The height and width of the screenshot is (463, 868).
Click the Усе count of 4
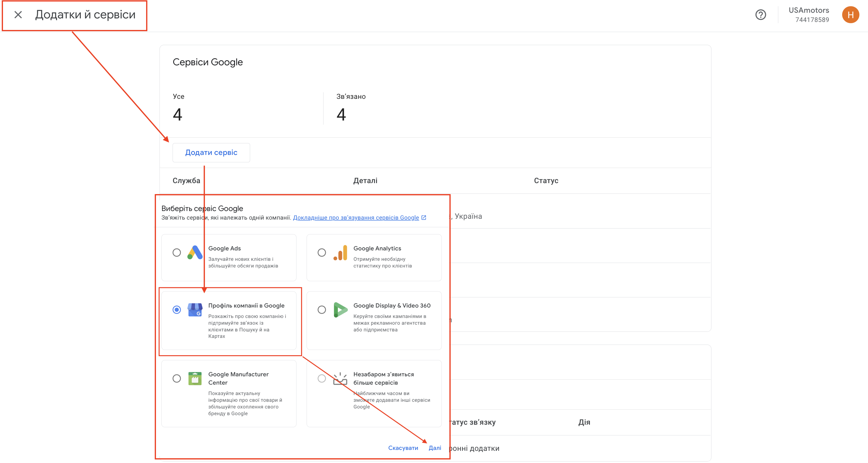(178, 115)
